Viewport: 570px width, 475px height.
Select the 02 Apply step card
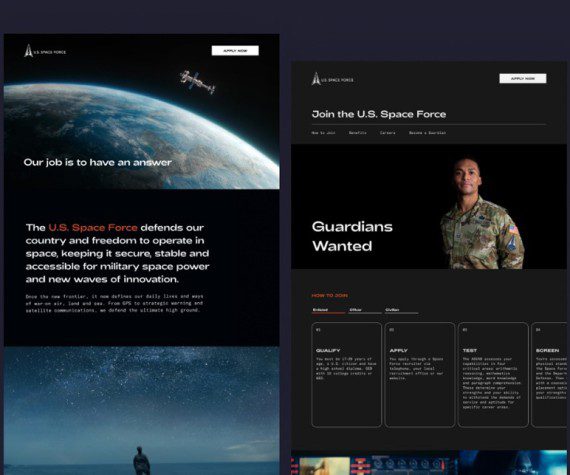[420, 375]
